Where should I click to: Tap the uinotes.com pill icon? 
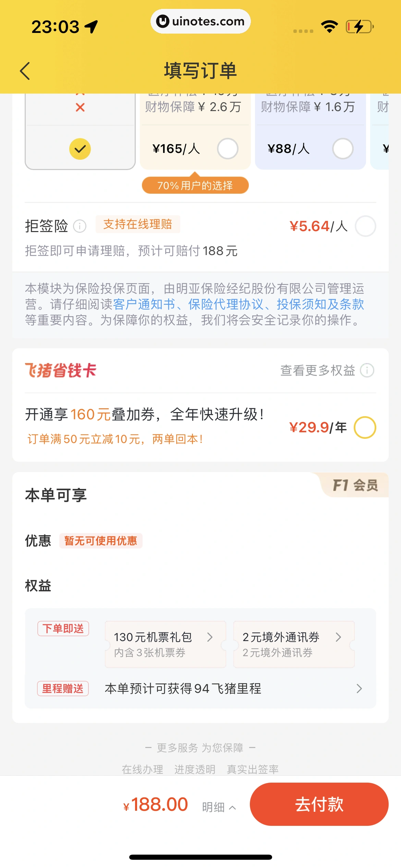coord(200,21)
